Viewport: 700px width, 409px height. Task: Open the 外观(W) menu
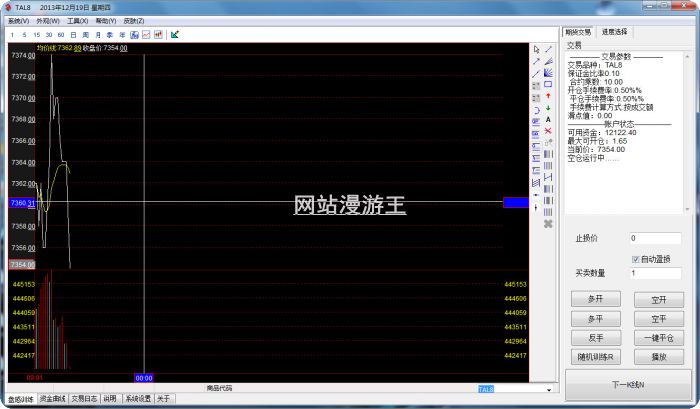click(x=48, y=21)
